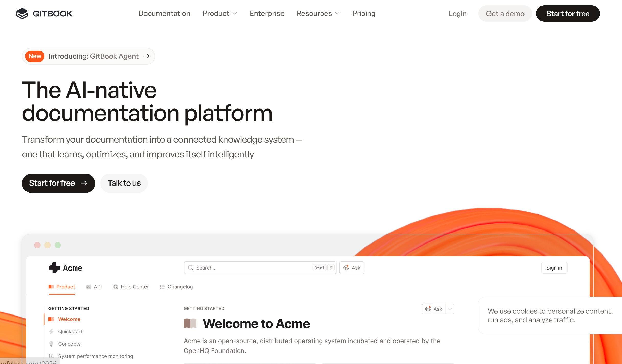
Task: Click the Introducing: GitBook Agent announcement text
Action: point(93,56)
